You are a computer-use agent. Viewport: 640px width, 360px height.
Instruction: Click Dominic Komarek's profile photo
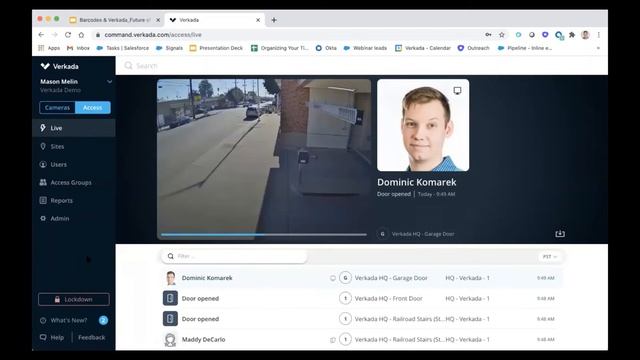click(423, 125)
